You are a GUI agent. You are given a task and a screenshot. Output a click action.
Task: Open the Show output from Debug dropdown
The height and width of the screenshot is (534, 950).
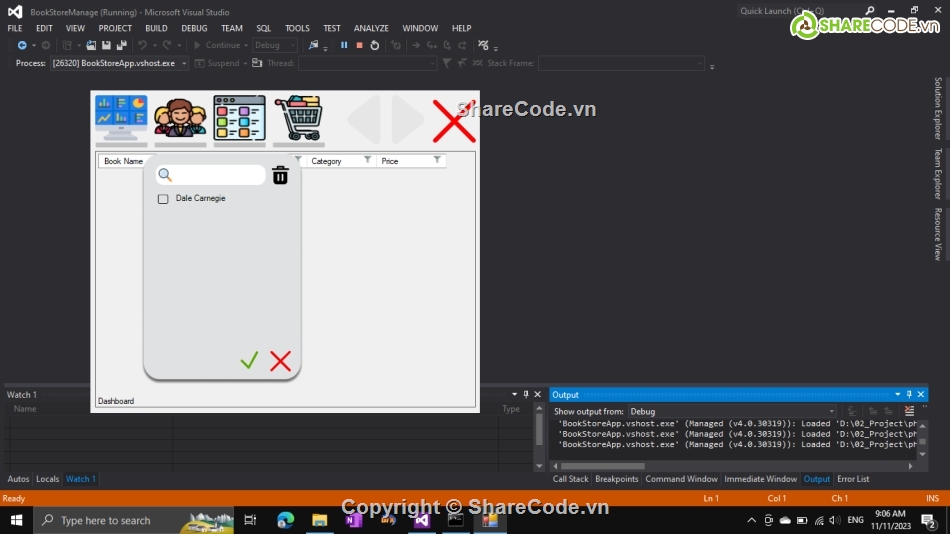pyautogui.click(x=732, y=412)
